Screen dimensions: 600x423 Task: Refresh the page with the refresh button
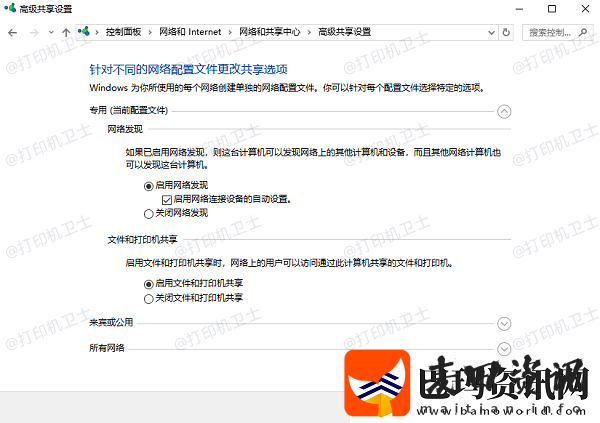[506, 33]
